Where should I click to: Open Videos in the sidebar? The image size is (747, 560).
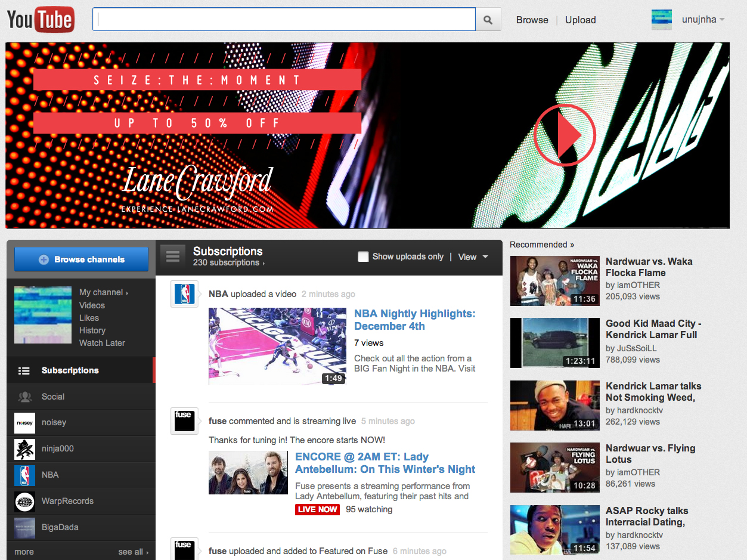pyautogui.click(x=92, y=305)
